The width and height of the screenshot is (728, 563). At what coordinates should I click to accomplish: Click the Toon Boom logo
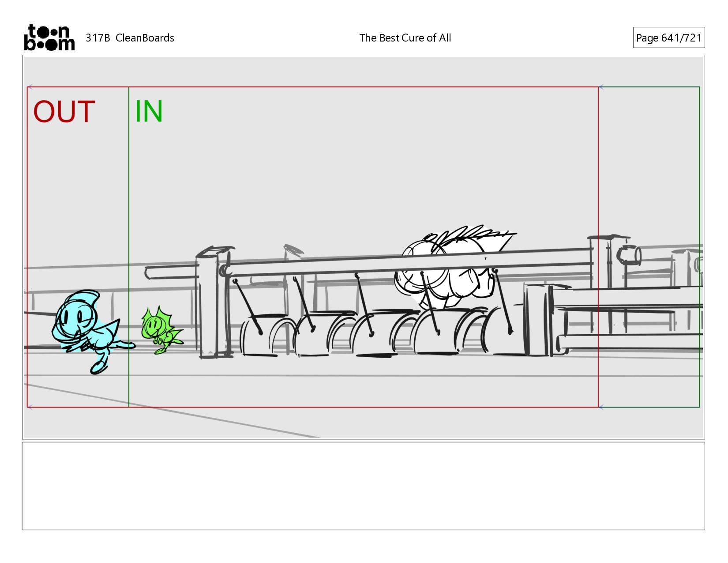49,38
